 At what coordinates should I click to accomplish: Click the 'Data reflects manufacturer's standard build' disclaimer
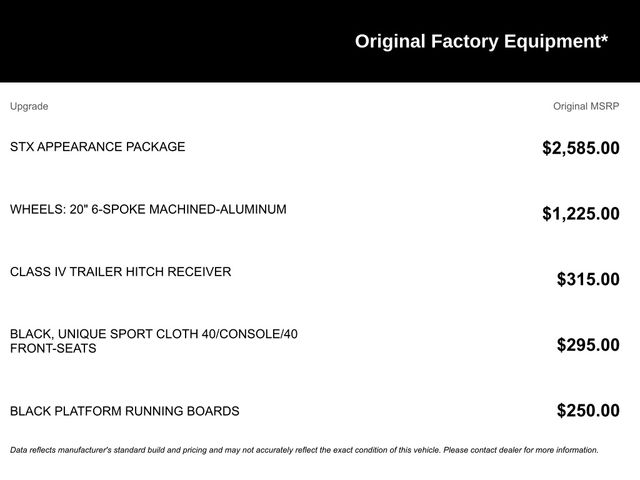[150, 450]
